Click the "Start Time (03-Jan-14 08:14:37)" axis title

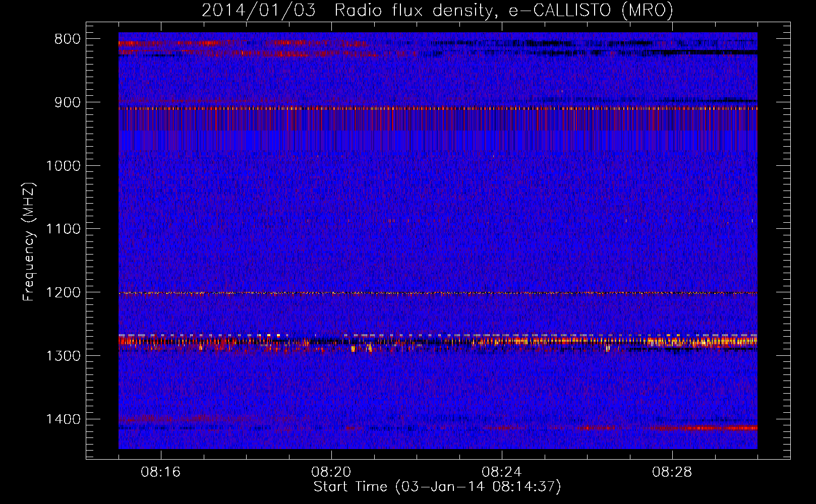[437, 487]
